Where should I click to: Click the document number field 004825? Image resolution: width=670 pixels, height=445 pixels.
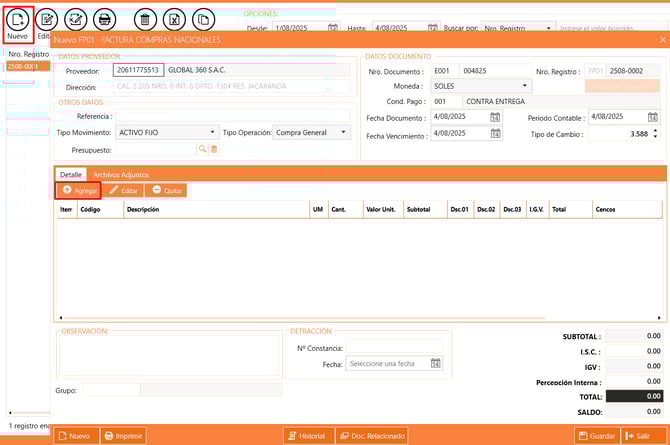[x=496, y=71]
